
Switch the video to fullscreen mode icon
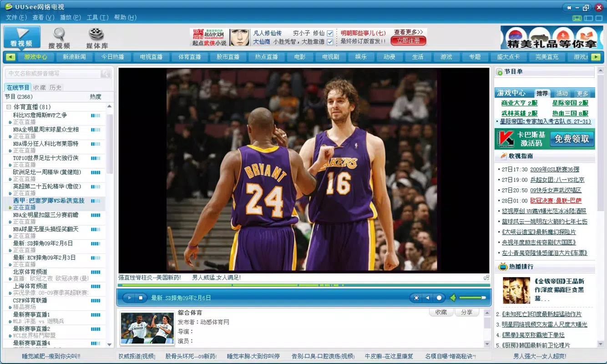point(415,298)
